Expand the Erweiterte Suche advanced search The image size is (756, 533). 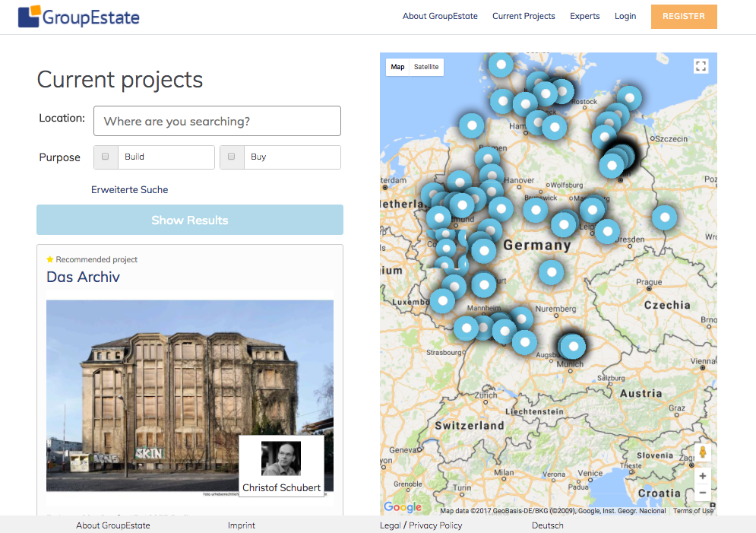[x=130, y=189]
